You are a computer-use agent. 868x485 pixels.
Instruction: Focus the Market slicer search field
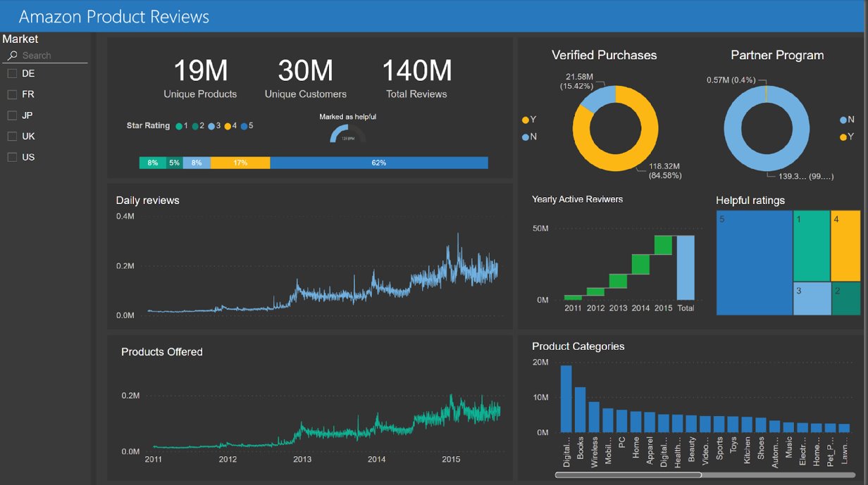tap(46, 56)
